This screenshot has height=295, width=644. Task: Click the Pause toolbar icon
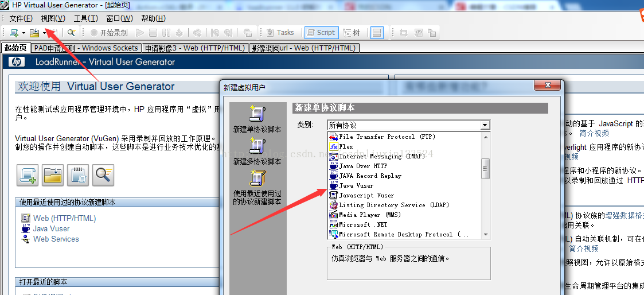point(166,33)
